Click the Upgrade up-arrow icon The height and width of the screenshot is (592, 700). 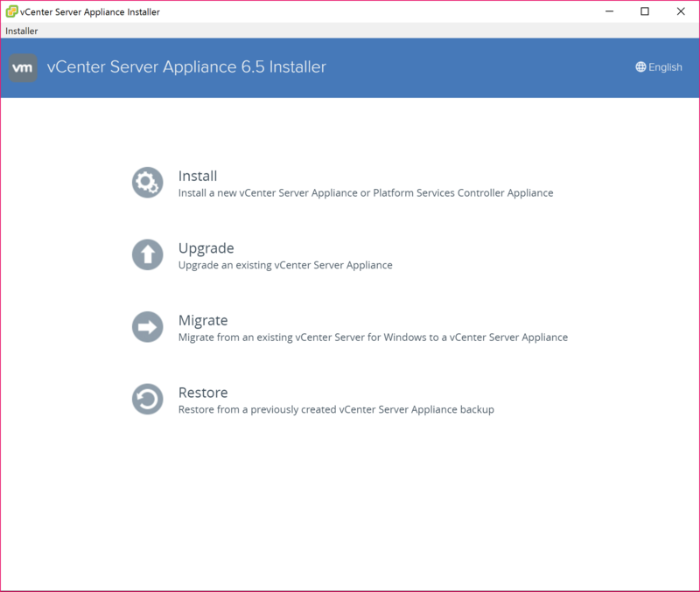point(147,254)
